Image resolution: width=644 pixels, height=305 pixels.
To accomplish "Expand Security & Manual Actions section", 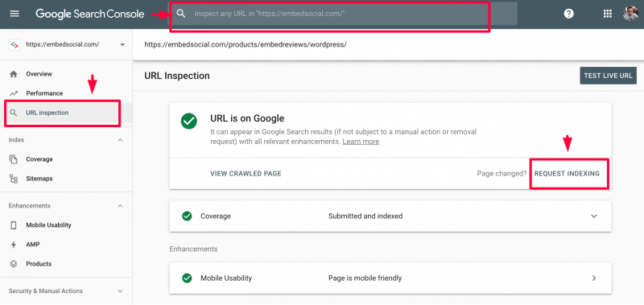I will coord(120,291).
